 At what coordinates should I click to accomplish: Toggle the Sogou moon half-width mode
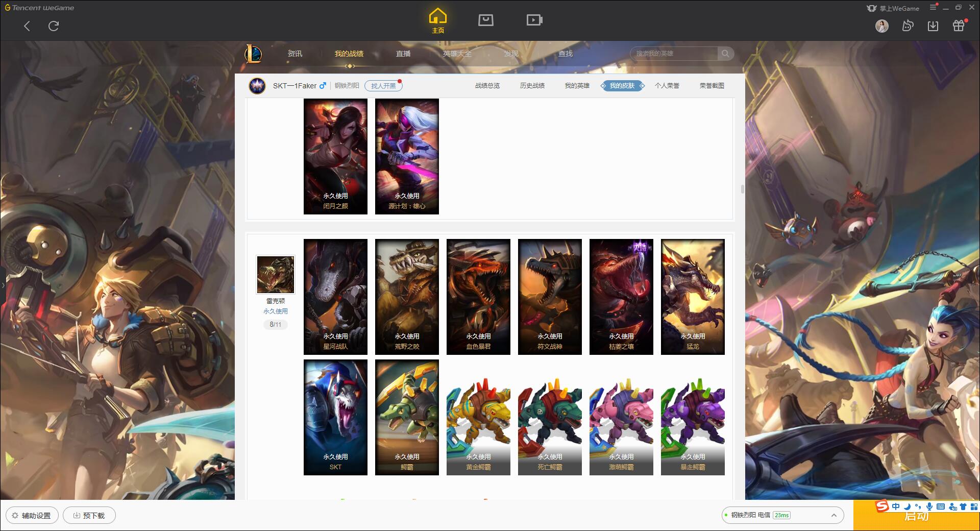(x=907, y=506)
